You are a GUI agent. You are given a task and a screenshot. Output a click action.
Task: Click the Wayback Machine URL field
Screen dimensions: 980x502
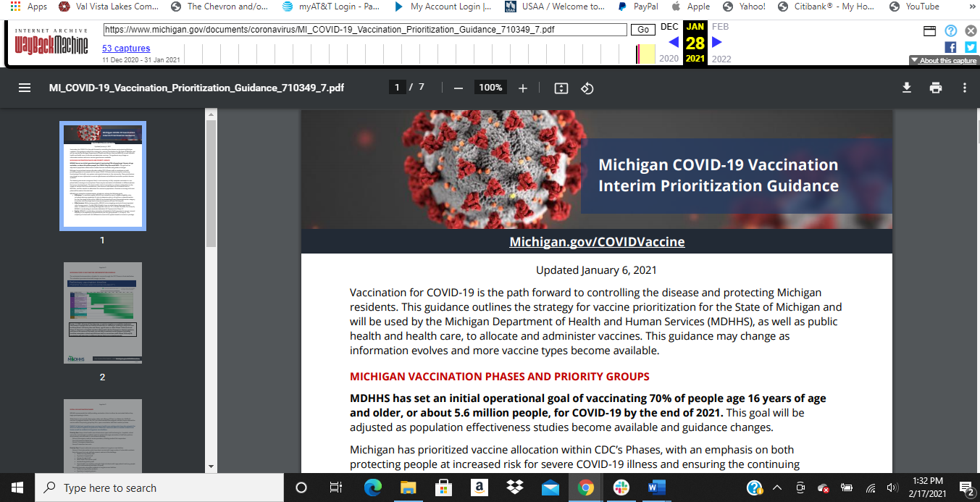[x=364, y=30]
